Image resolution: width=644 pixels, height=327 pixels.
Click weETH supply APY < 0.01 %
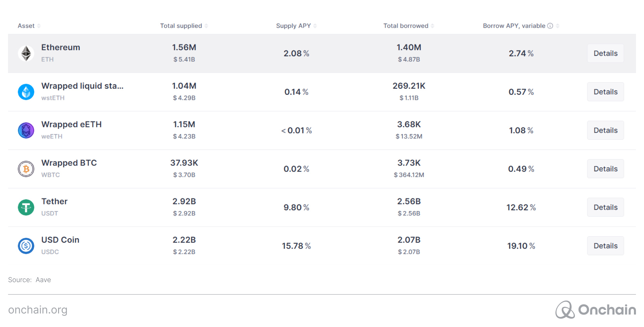(297, 130)
